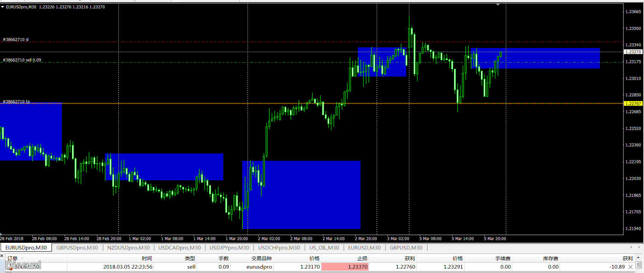Select the large blue rectangle at 2 Mar
The image size is (644, 273).
(x=301, y=195)
